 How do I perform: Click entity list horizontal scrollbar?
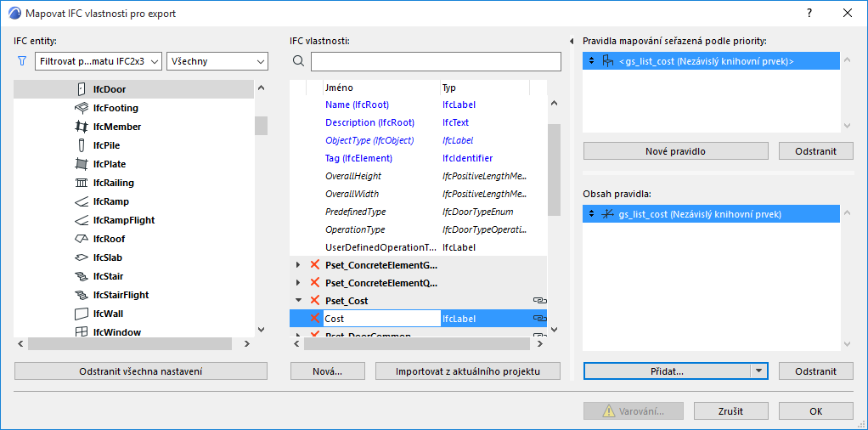coord(130,344)
